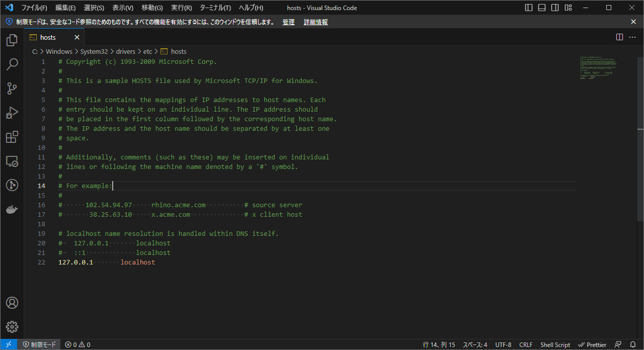Change encoding by clicking UTF-8
The width and height of the screenshot is (644, 350).
[503, 344]
